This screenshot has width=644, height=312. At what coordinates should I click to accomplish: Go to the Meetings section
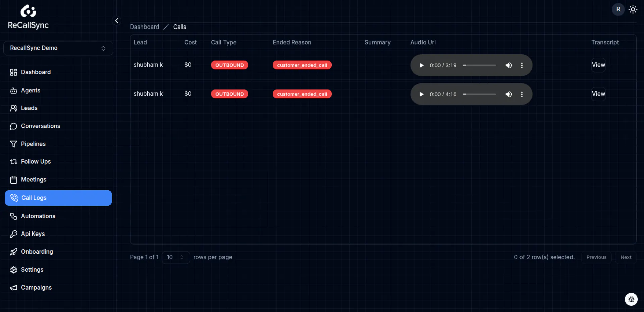click(58, 179)
